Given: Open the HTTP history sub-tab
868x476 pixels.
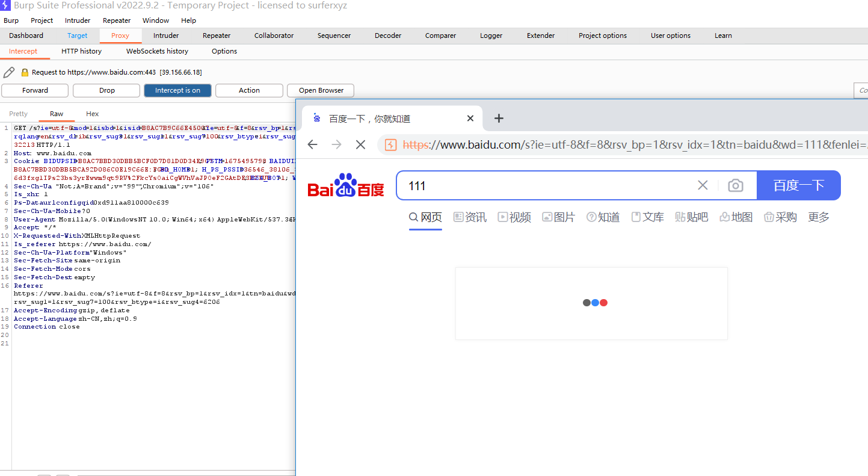Looking at the screenshot, I should tap(82, 51).
